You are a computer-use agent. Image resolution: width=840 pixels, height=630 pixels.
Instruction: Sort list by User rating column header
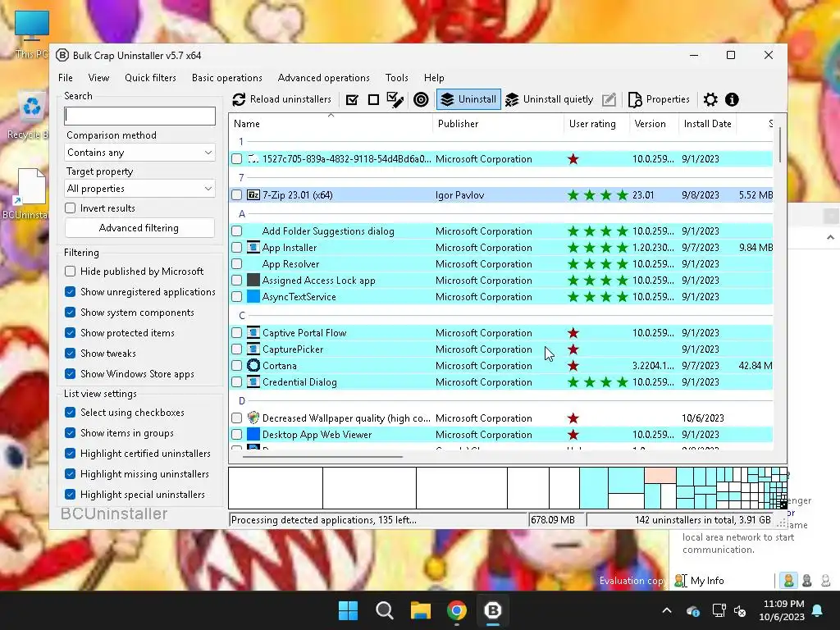pyautogui.click(x=596, y=124)
